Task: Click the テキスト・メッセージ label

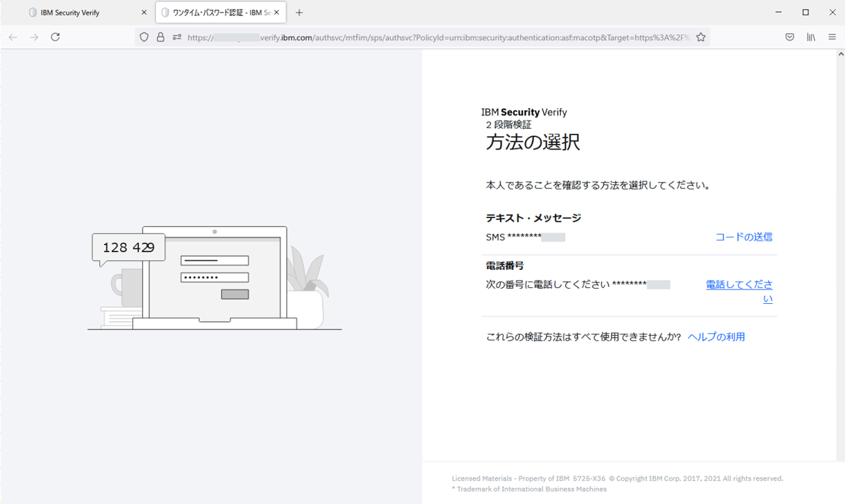Action: pos(533,218)
